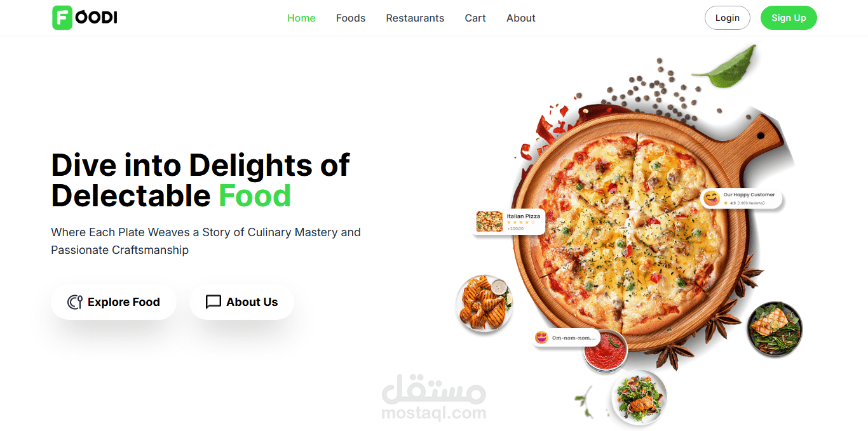Open the Restaurants menu link
This screenshot has width=868, height=431.
(x=415, y=18)
